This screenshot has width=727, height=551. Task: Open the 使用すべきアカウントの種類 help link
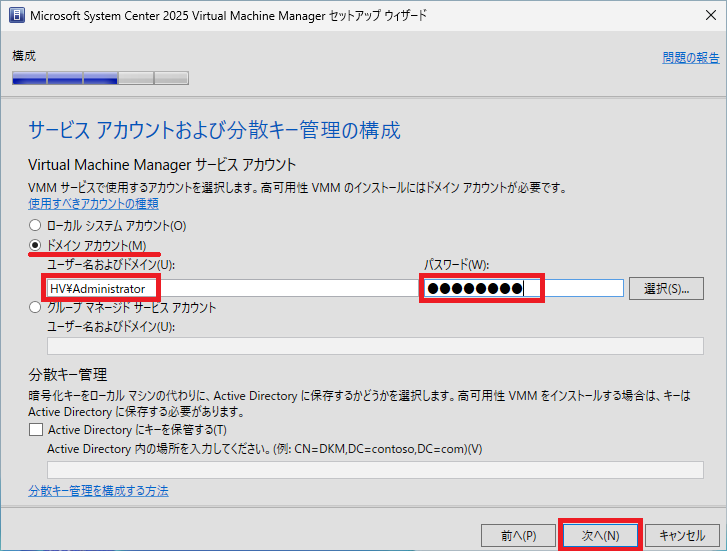click(93, 203)
